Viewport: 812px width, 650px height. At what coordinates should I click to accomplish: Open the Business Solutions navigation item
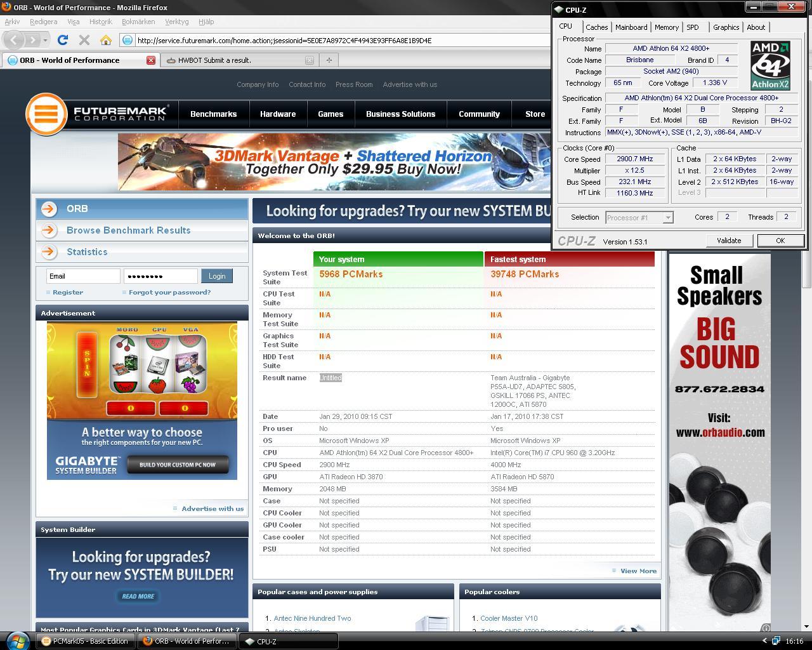pyautogui.click(x=401, y=114)
